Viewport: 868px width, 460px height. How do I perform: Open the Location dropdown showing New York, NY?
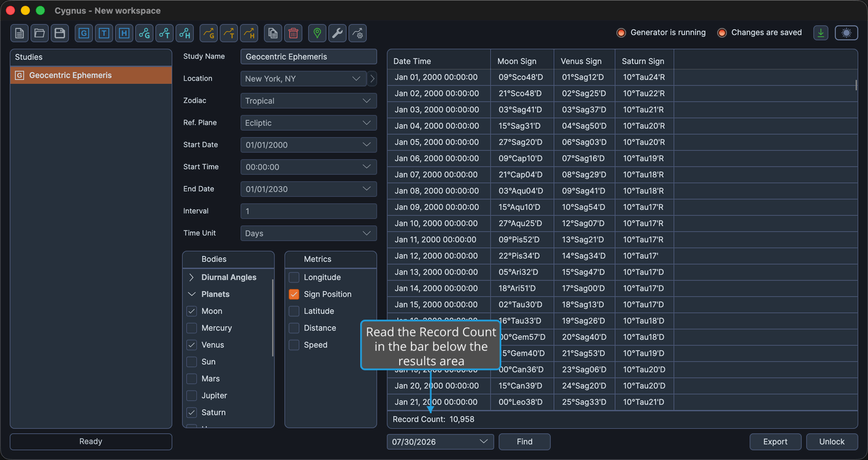click(304, 79)
